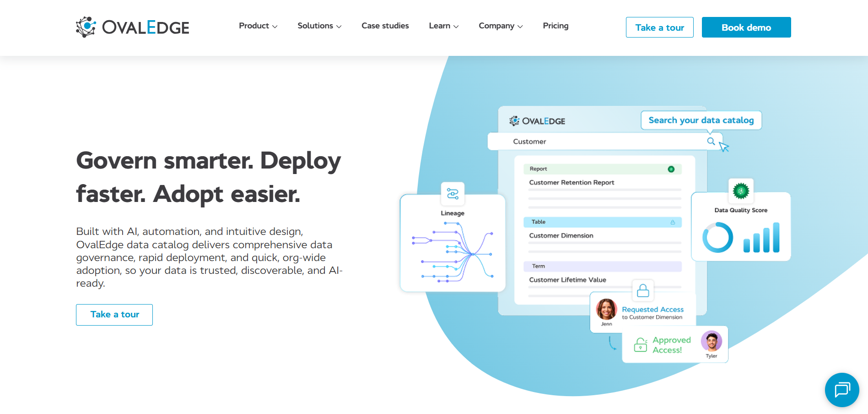Click the Approved Access! text
Viewport: 868px width, 414px height.
(x=671, y=345)
